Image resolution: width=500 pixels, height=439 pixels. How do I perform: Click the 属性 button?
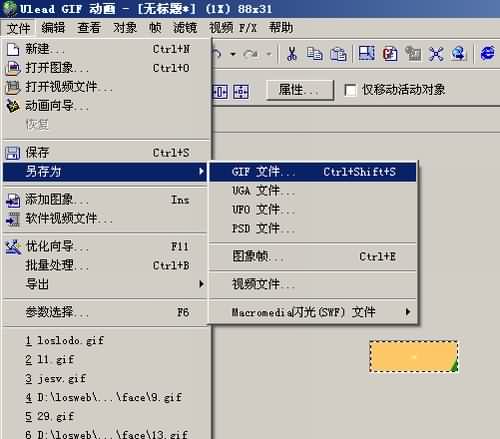click(299, 90)
